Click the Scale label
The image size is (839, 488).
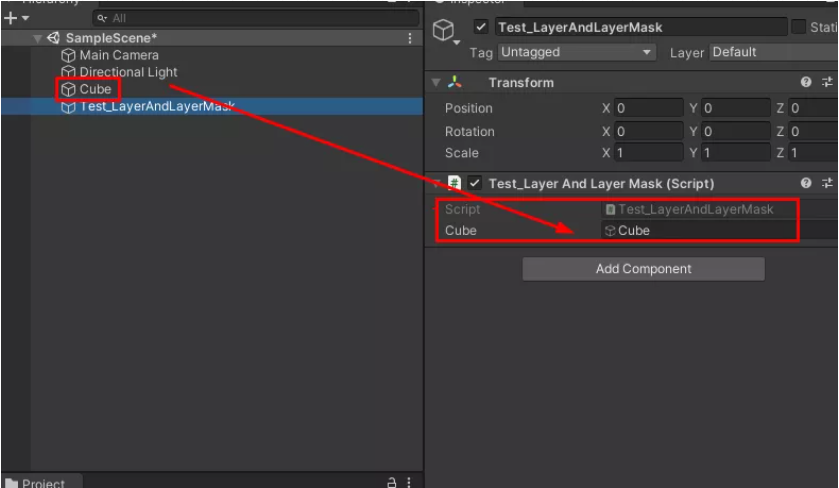(461, 153)
